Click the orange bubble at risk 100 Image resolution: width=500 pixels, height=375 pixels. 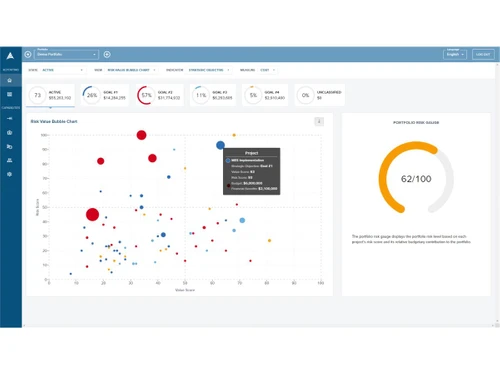point(234,135)
